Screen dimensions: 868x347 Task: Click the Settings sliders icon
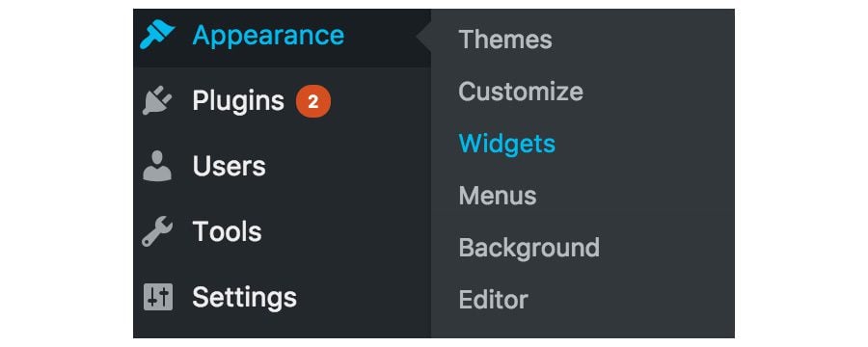(x=158, y=297)
